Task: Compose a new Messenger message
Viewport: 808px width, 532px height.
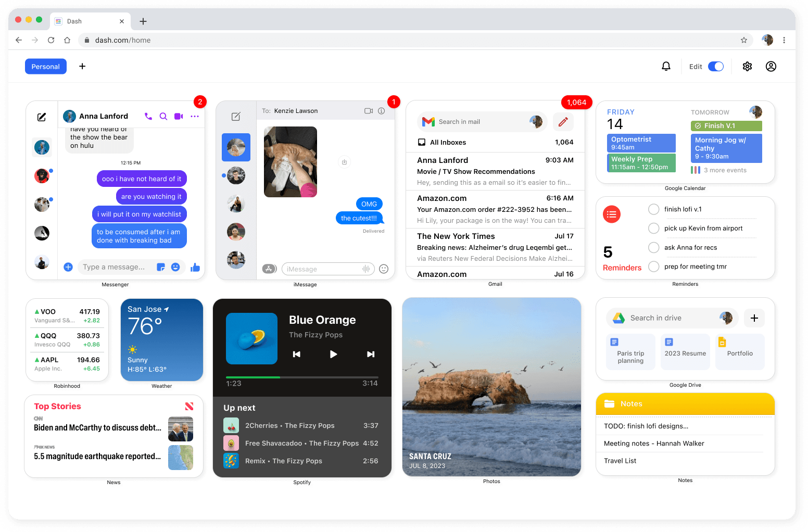Action: [42, 117]
